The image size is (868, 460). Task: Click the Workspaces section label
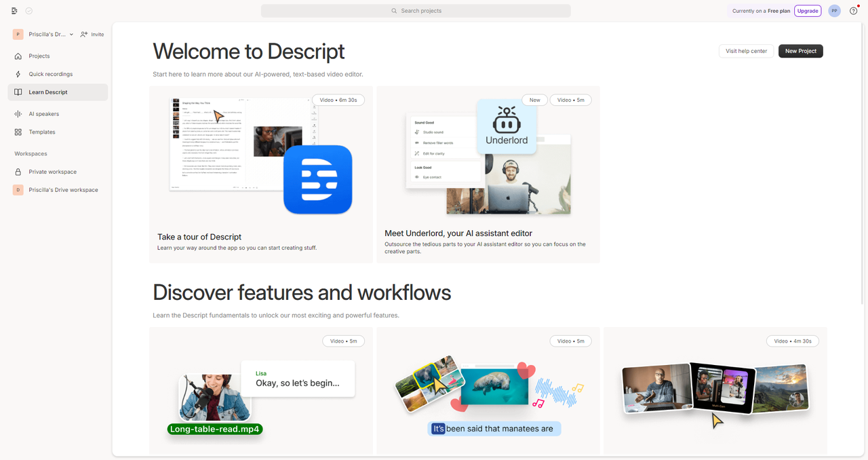[x=31, y=154]
